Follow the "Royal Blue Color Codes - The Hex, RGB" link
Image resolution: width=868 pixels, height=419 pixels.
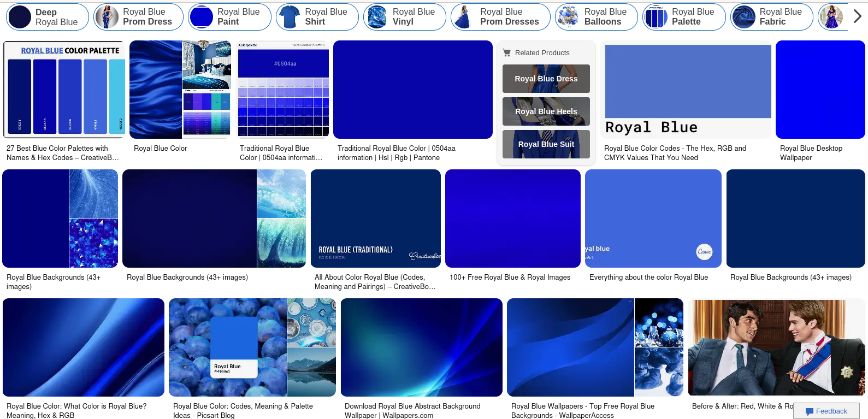[675, 153]
